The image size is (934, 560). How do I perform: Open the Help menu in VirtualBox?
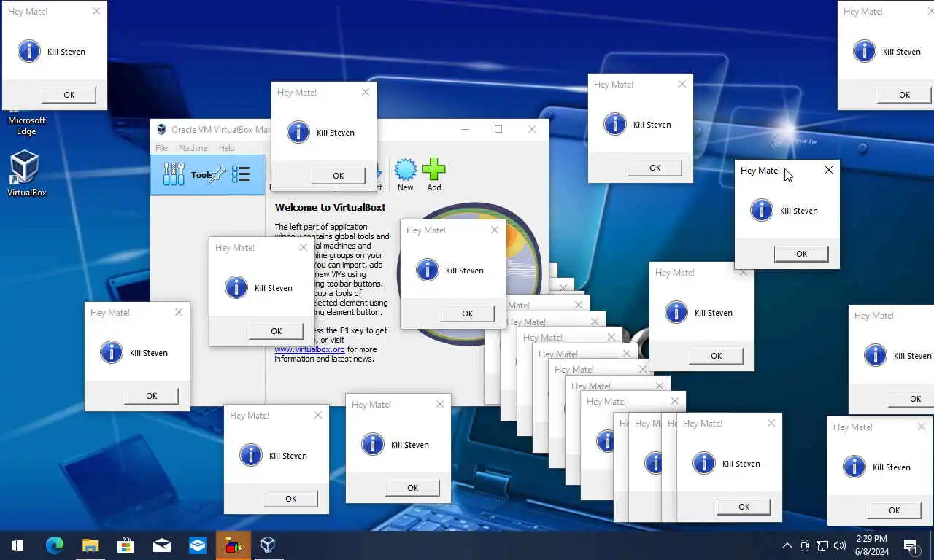227,148
